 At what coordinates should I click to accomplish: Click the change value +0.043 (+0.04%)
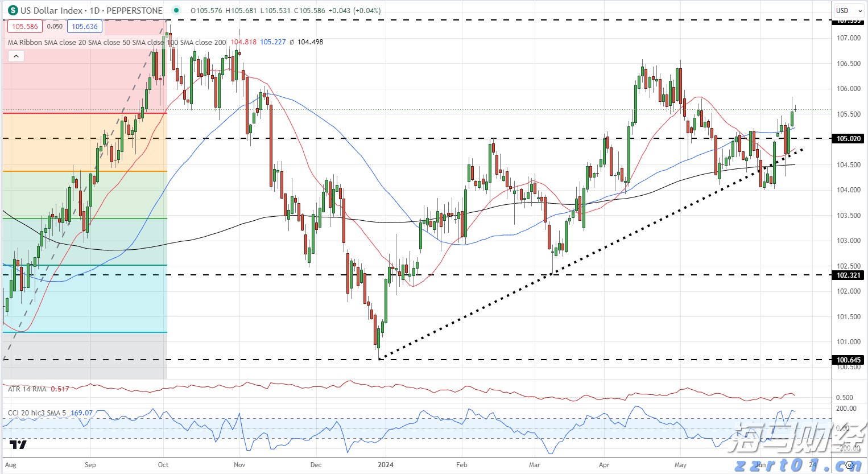[x=354, y=10]
